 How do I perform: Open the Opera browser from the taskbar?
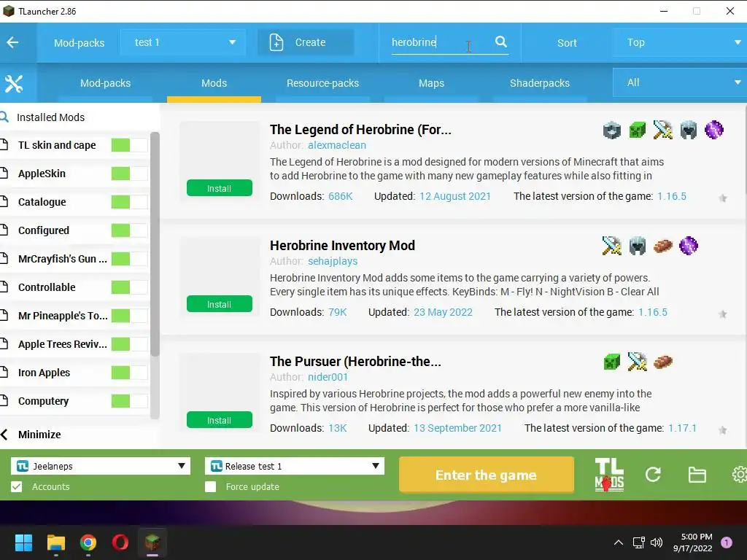(x=120, y=542)
